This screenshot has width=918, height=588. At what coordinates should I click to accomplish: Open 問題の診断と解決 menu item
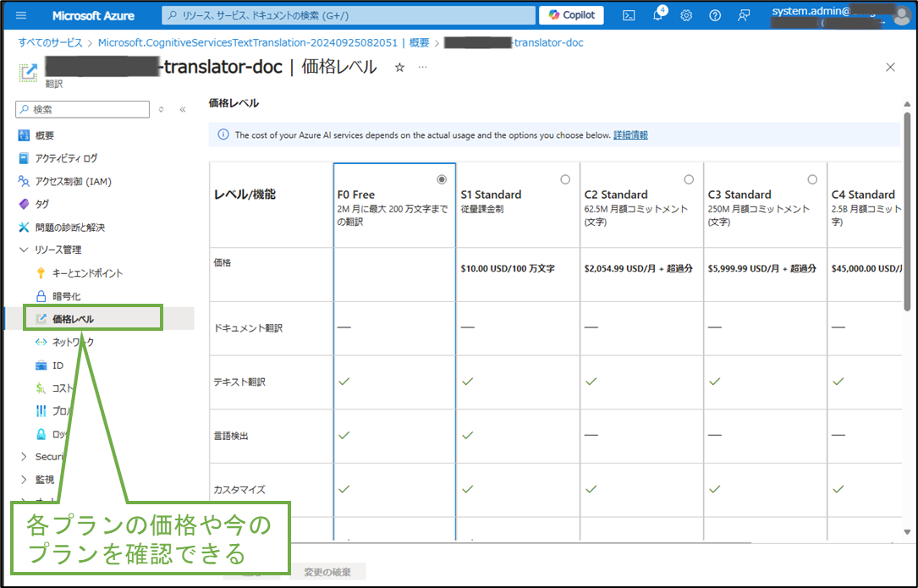pos(62,228)
